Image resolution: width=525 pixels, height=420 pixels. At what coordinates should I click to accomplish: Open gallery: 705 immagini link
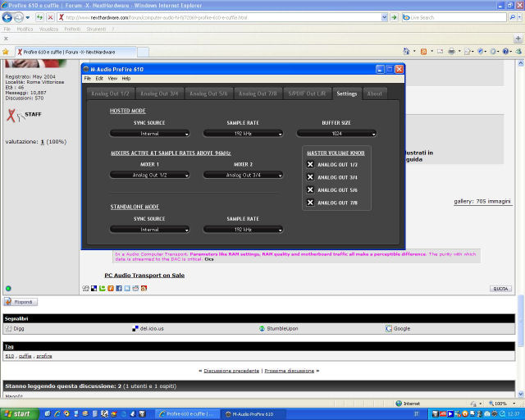tap(482, 201)
